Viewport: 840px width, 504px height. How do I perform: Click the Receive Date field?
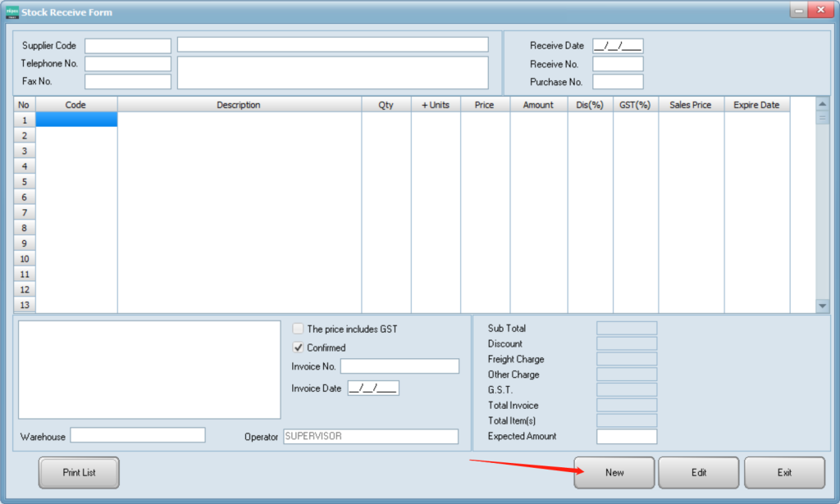coord(618,46)
